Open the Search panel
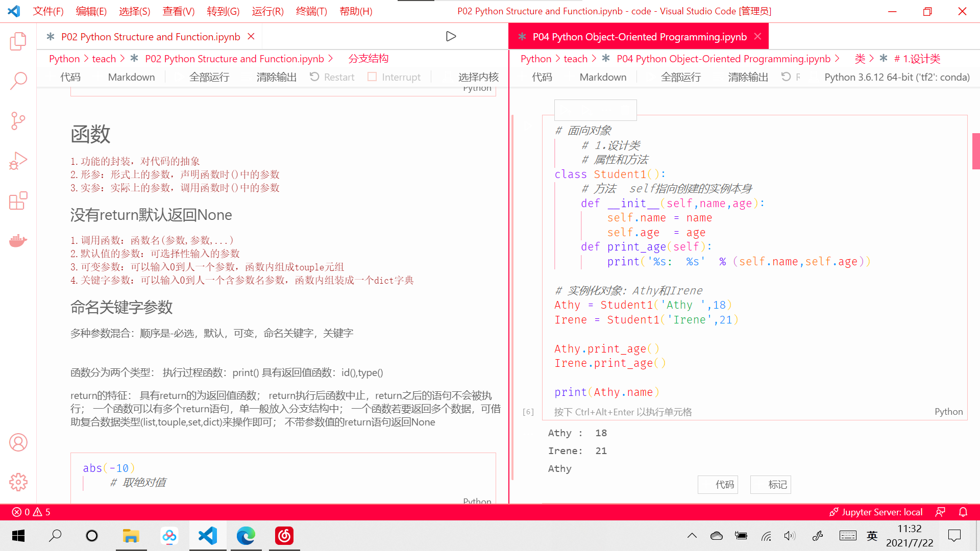The width and height of the screenshot is (980, 551). point(18,81)
